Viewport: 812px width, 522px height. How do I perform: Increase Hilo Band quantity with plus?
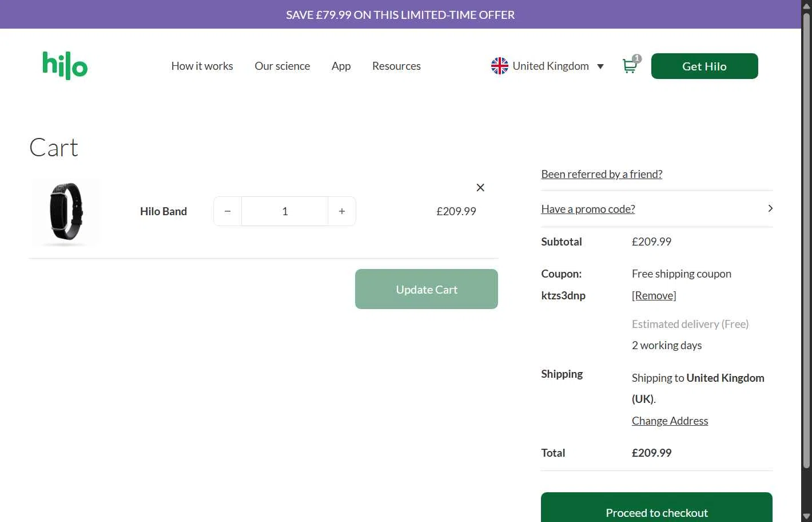click(342, 211)
